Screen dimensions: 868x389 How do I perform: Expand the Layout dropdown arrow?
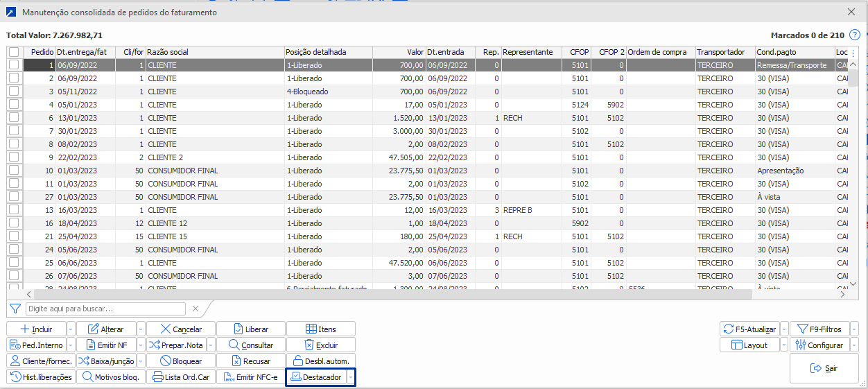(x=784, y=345)
